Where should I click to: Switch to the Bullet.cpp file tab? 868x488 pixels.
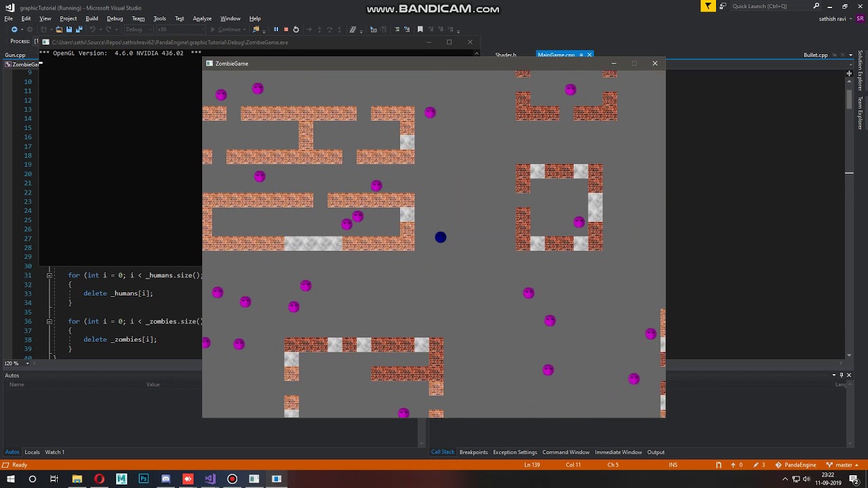pos(816,55)
